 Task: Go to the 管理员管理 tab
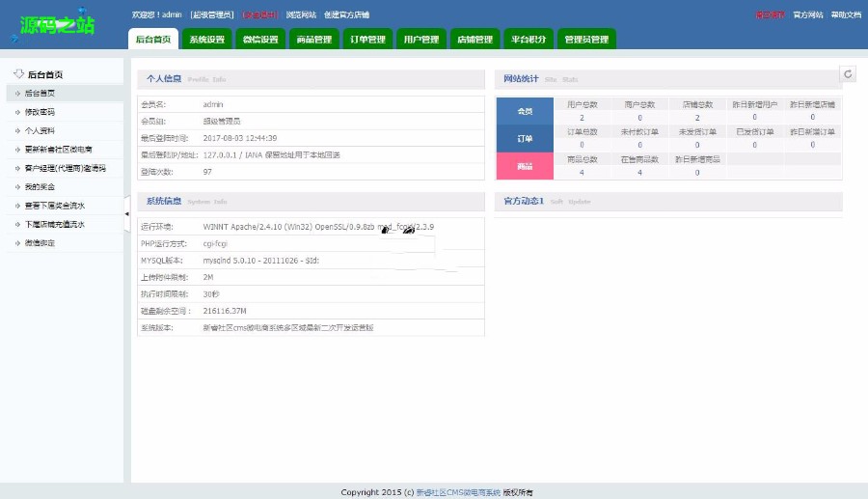tap(586, 39)
